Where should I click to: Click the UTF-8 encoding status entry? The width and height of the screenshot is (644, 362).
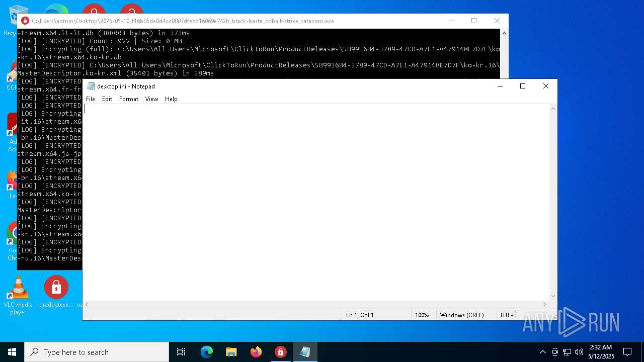(508, 315)
